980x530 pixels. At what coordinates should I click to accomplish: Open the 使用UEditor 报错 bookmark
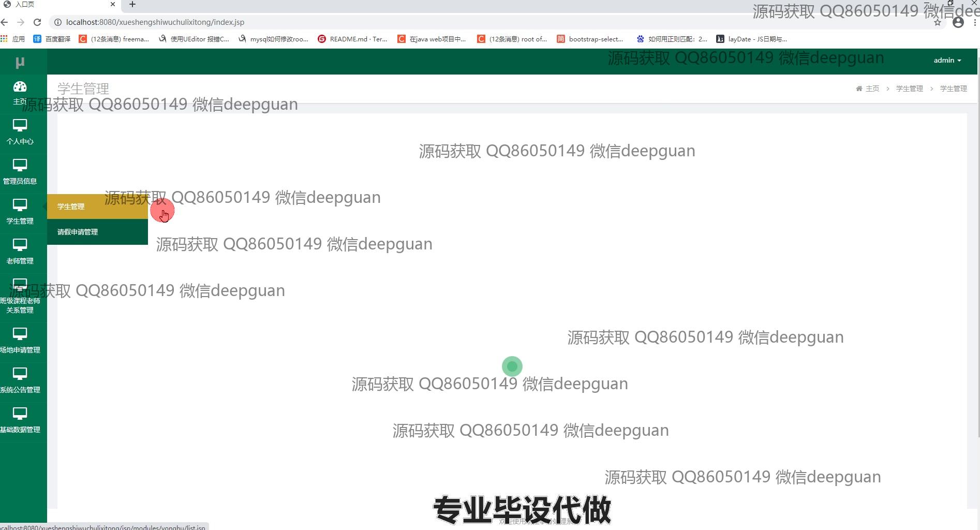point(194,39)
